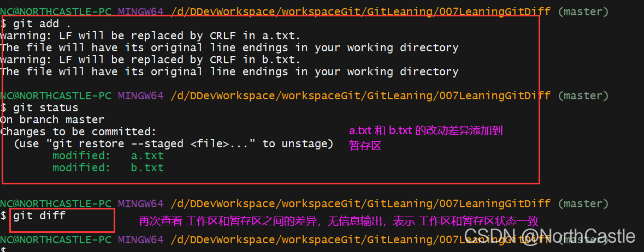Click the empty prompt on the last line
Image resolution: width=644 pixels, height=252 pixels.
click(x=3, y=249)
